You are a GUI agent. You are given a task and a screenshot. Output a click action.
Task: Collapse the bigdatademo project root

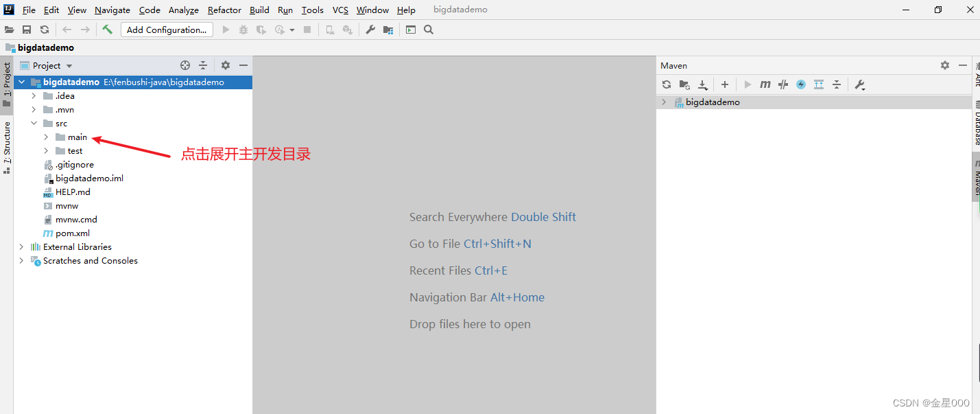click(21, 82)
